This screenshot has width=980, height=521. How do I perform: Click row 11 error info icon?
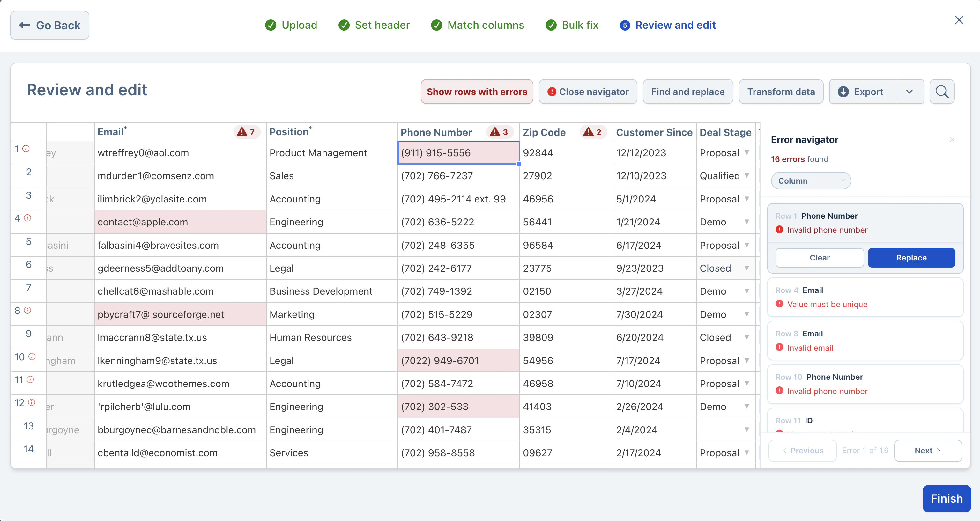point(30,379)
